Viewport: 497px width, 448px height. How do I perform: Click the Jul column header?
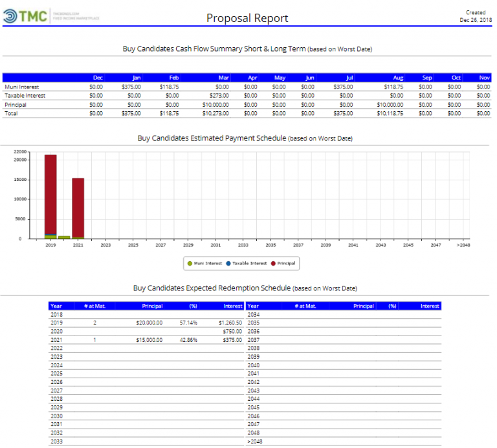349,78
